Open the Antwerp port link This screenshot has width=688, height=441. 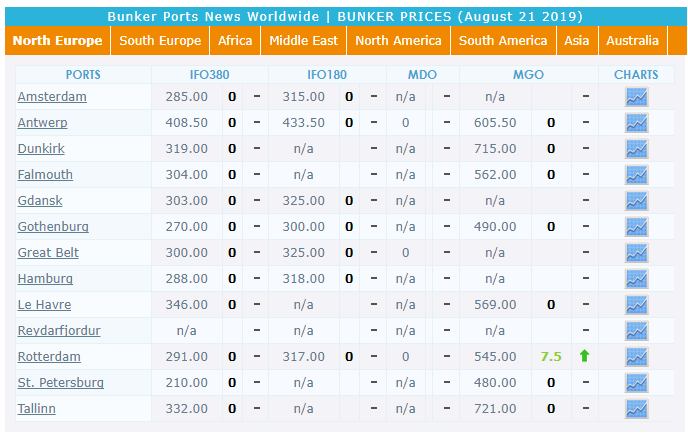click(43, 122)
